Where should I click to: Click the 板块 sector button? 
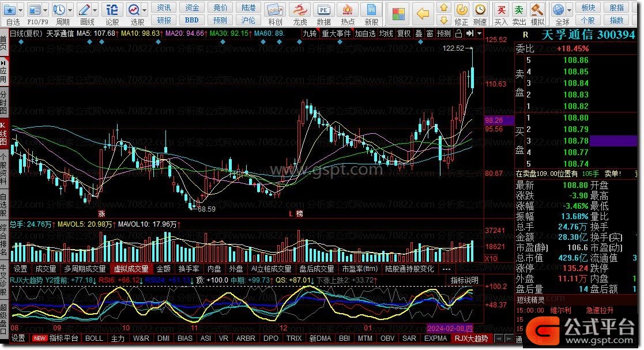point(588,8)
